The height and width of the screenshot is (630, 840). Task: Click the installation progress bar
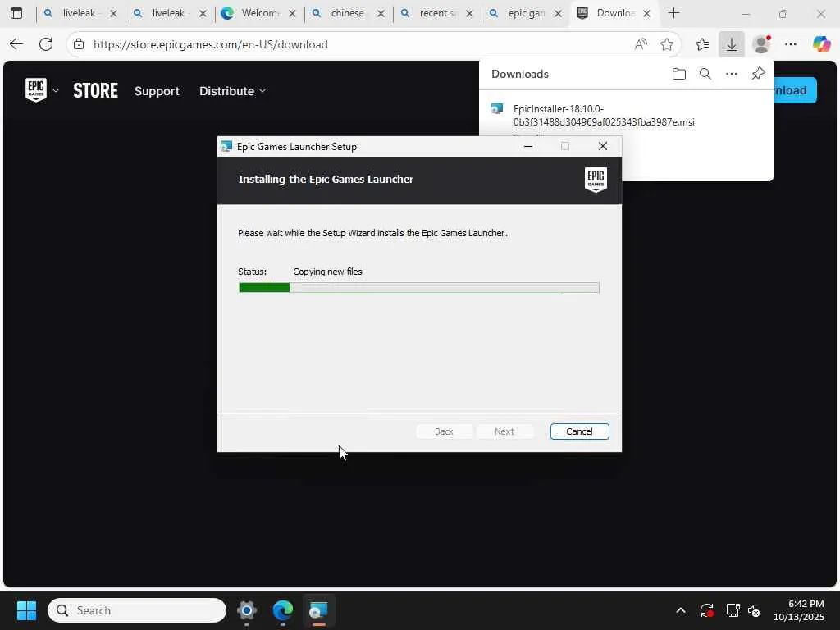click(x=419, y=288)
